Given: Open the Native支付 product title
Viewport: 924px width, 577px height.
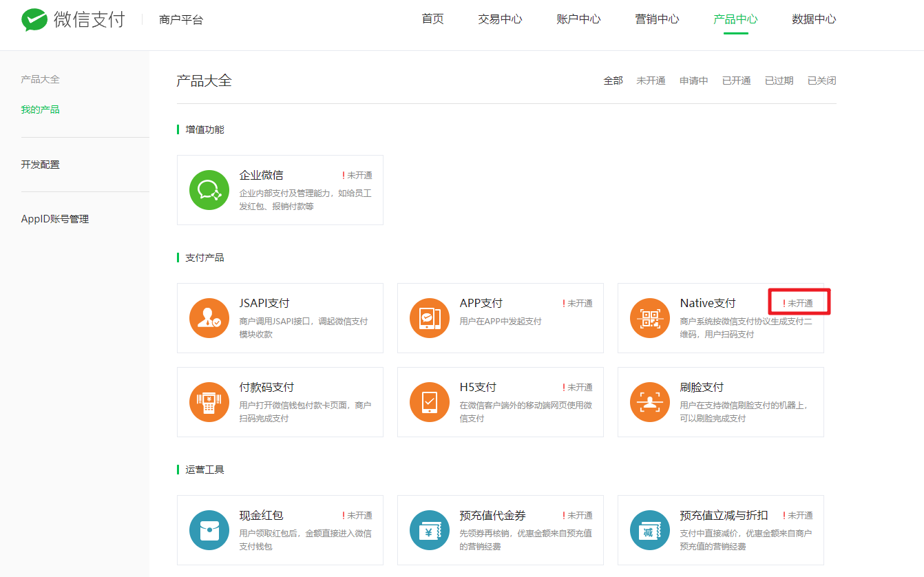Looking at the screenshot, I should tap(708, 303).
